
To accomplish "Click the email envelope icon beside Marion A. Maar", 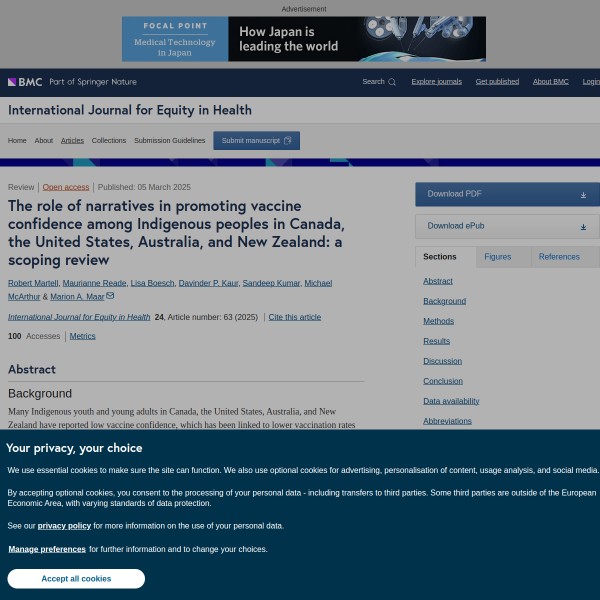I will [x=110, y=296].
